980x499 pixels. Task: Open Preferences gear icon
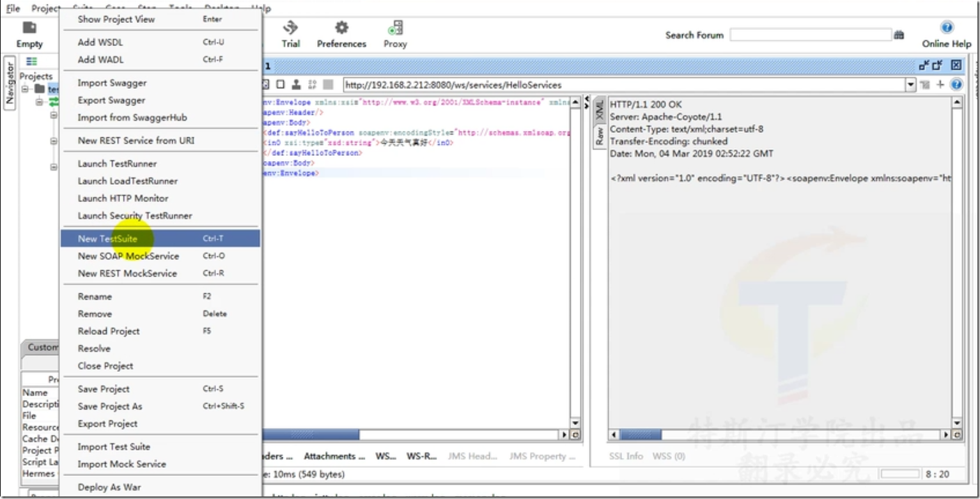coord(342,27)
